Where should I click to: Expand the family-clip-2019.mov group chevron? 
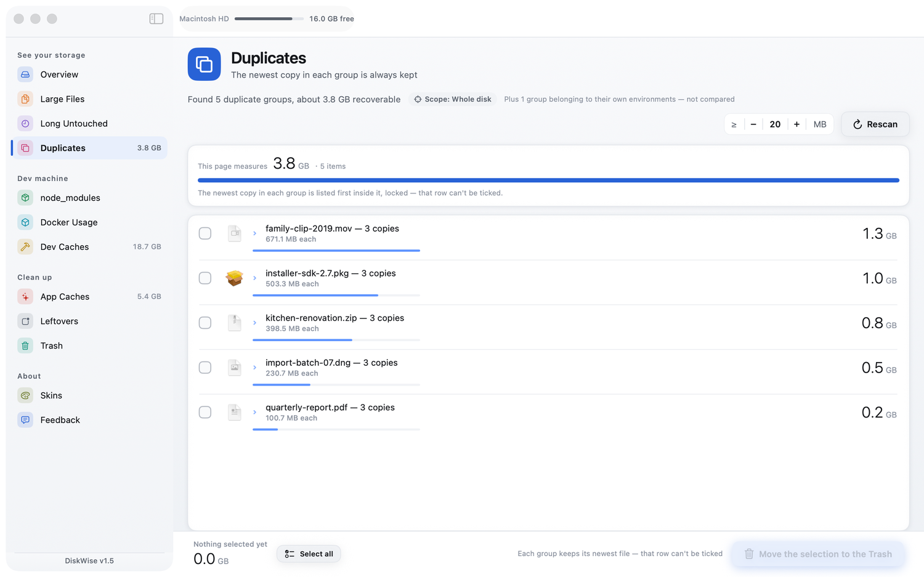click(x=254, y=233)
